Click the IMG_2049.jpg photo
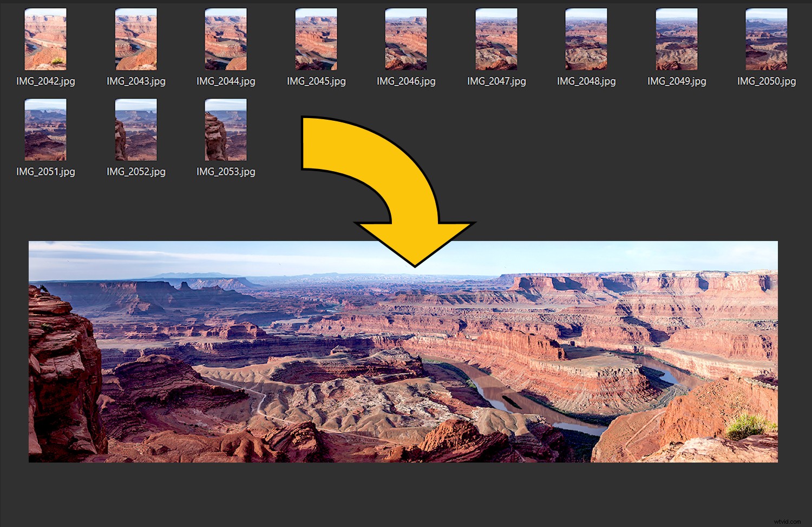 [676, 39]
